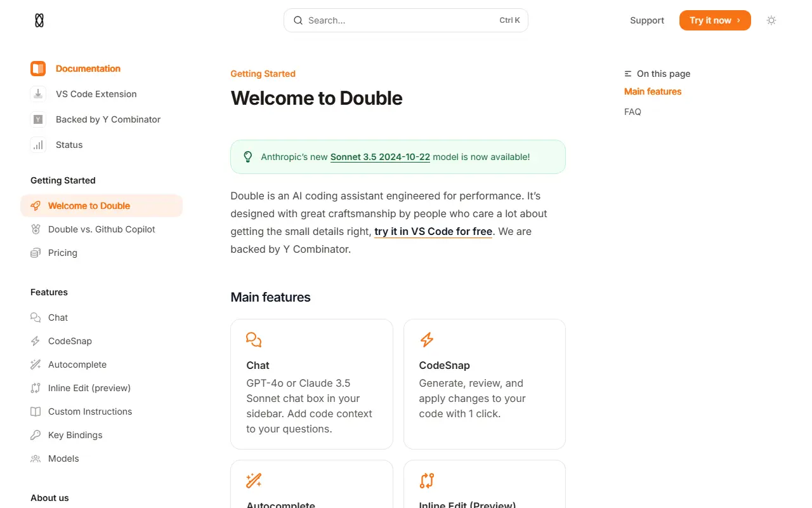Click the rocket icon beside Welcome to Double
Viewport: 812px width, 508px height.
36,206
